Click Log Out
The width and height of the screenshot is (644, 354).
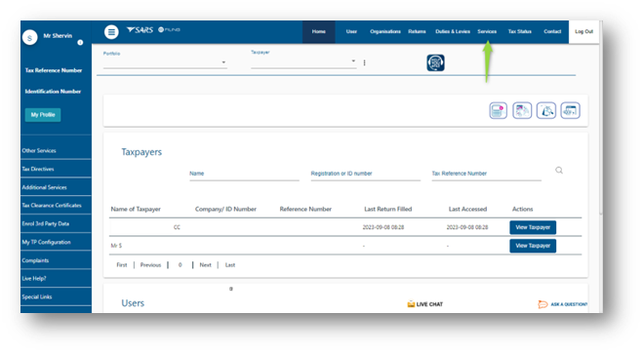point(584,31)
